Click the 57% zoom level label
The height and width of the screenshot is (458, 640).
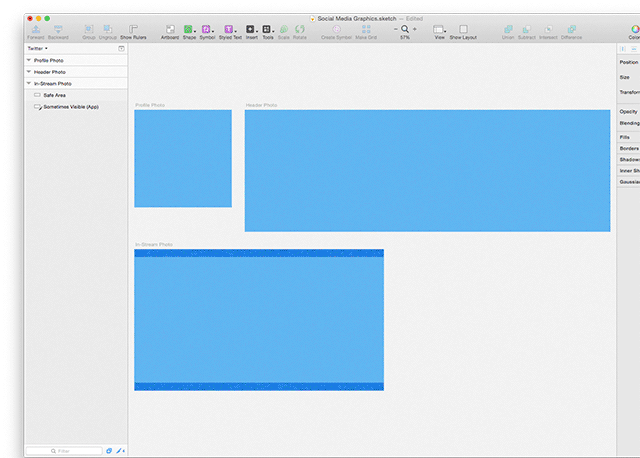tap(405, 38)
